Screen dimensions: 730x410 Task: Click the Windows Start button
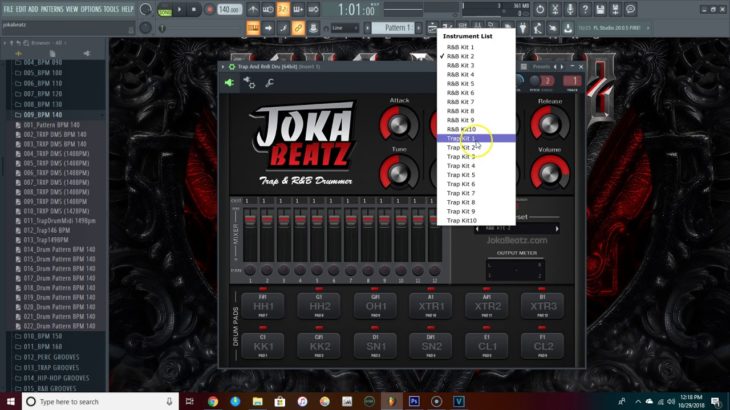pos(10,401)
